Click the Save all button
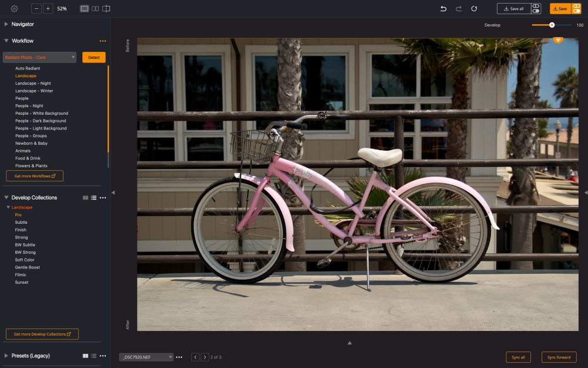Viewport: 588px width, 368px height. pos(514,9)
